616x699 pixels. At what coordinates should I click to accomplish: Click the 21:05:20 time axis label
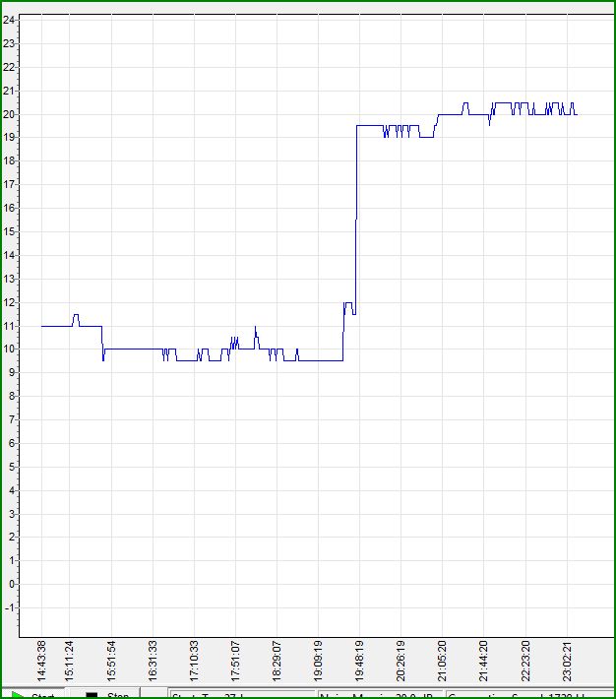tap(442, 661)
